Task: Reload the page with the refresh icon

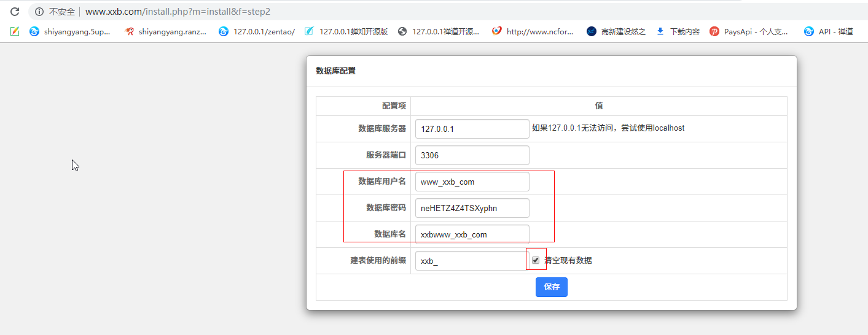Action: tap(15, 12)
